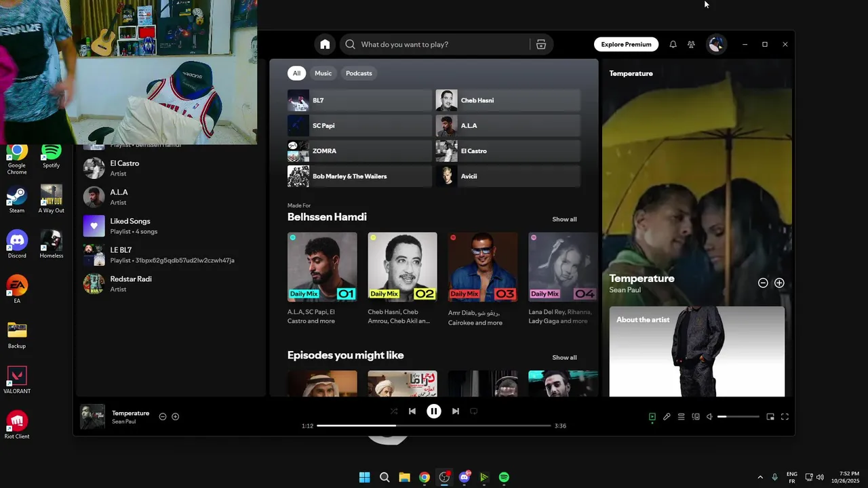The height and width of the screenshot is (488, 868).
Task: Open the Browse icon in search bar
Action: [541, 44]
